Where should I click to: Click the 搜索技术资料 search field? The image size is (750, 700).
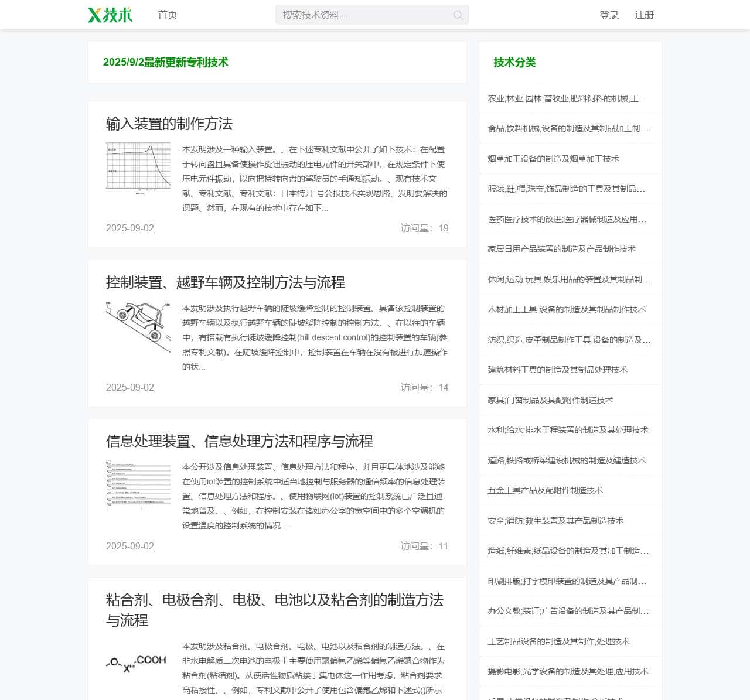pyautogui.click(x=363, y=15)
